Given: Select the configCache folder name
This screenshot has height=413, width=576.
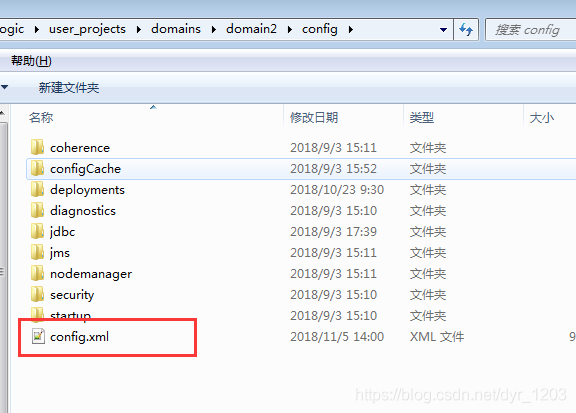Looking at the screenshot, I should point(85,169).
